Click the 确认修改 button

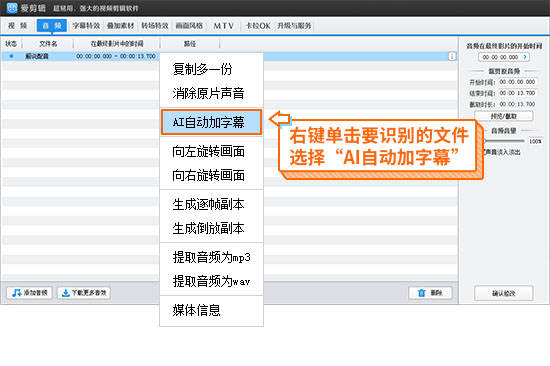504,293
